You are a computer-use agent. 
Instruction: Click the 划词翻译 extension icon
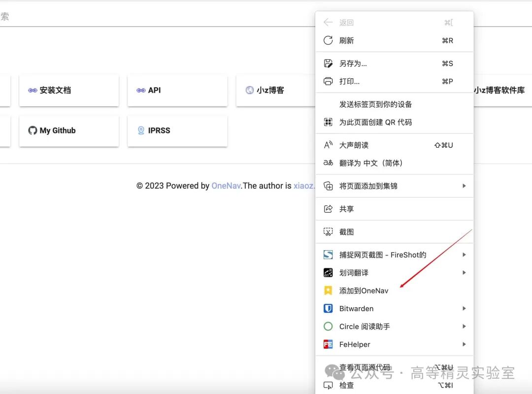click(x=328, y=272)
